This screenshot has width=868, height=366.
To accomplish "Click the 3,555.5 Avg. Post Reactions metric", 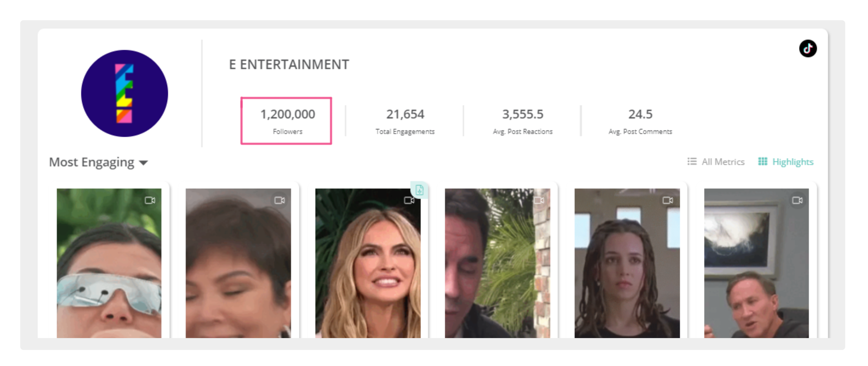I will click(523, 121).
